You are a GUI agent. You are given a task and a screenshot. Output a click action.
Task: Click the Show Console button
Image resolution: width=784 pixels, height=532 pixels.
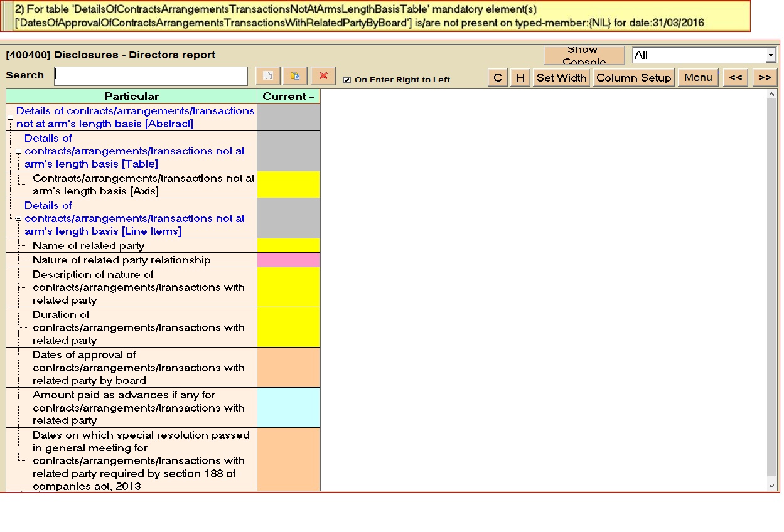tap(584, 55)
